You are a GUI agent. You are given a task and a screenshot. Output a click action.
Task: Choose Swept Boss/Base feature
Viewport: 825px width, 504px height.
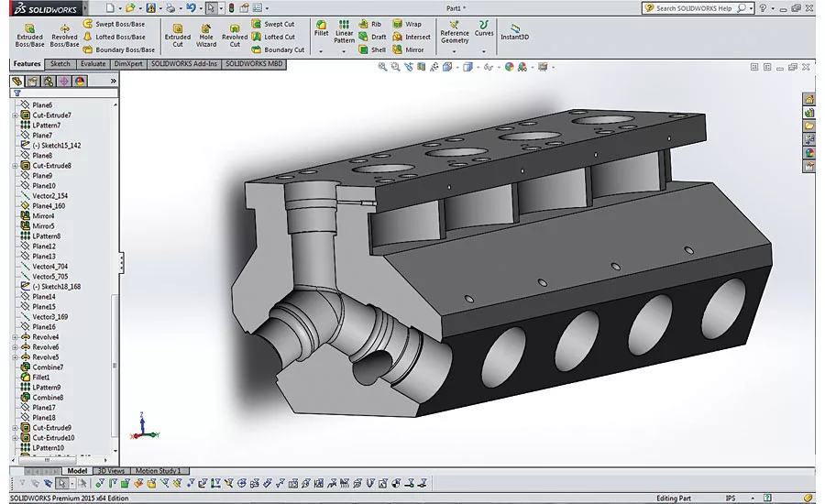click(x=114, y=24)
